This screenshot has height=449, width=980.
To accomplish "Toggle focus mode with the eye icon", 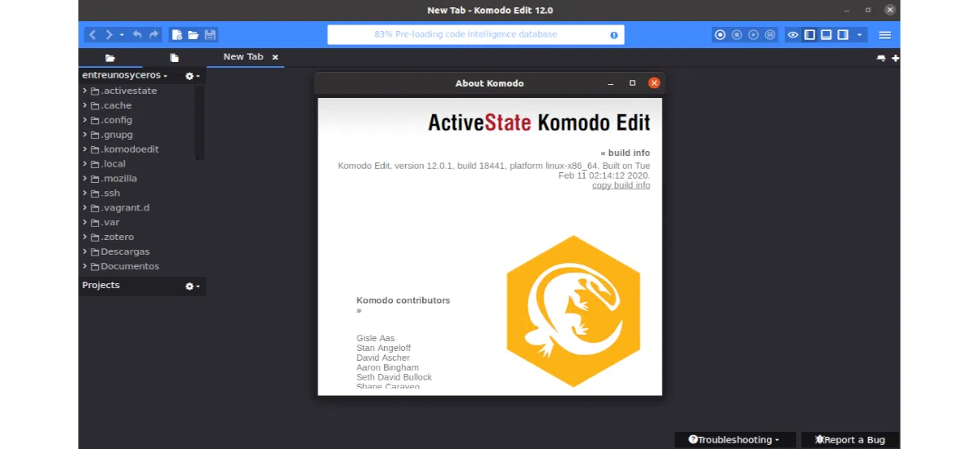I will coord(793,35).
